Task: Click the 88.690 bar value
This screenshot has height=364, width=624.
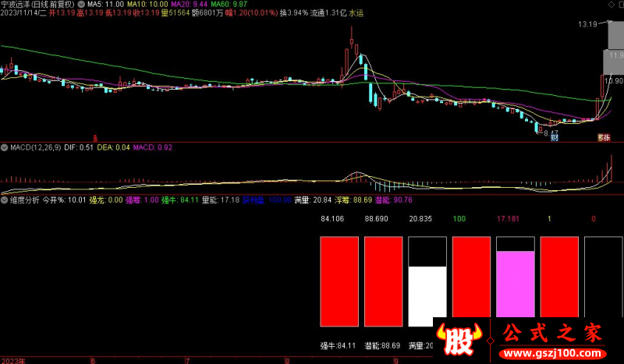Action: 377,219
